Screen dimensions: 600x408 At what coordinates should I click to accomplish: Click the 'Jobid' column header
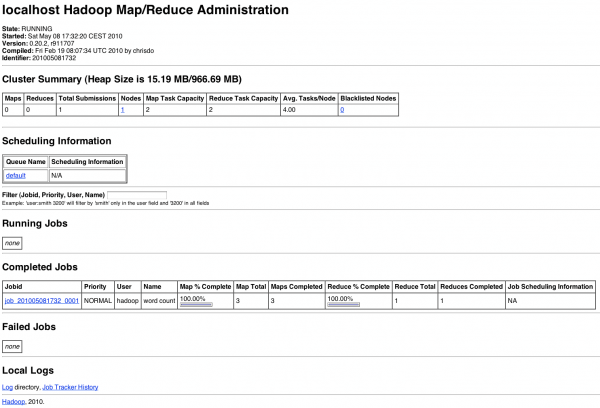(x=42, y=287)
